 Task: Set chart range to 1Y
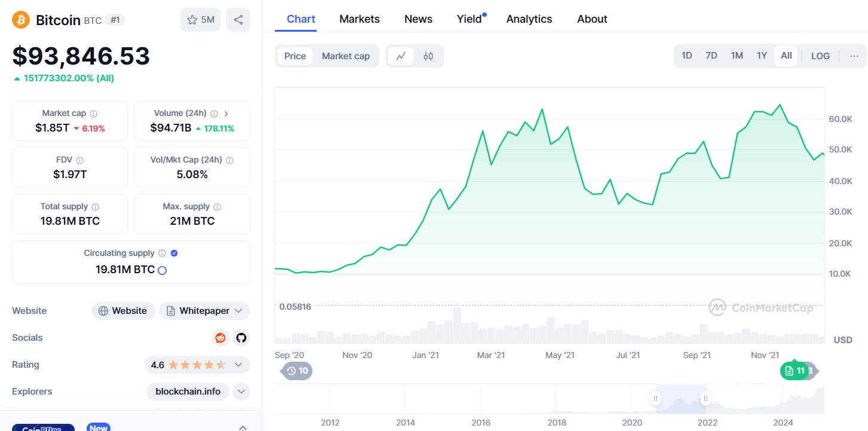762,56
